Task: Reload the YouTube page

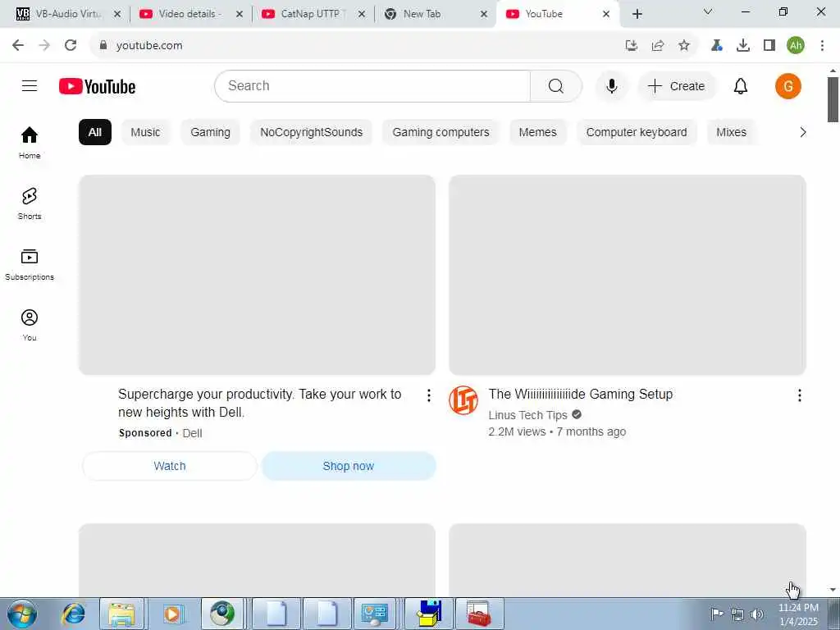Action: coord(71,46)
